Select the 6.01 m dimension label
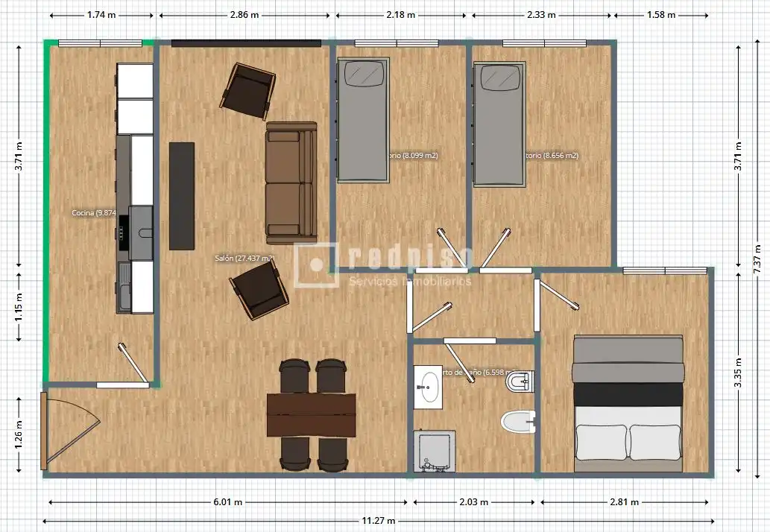The width and height of the screenshot is (770, 532). [x=228, y=502]
